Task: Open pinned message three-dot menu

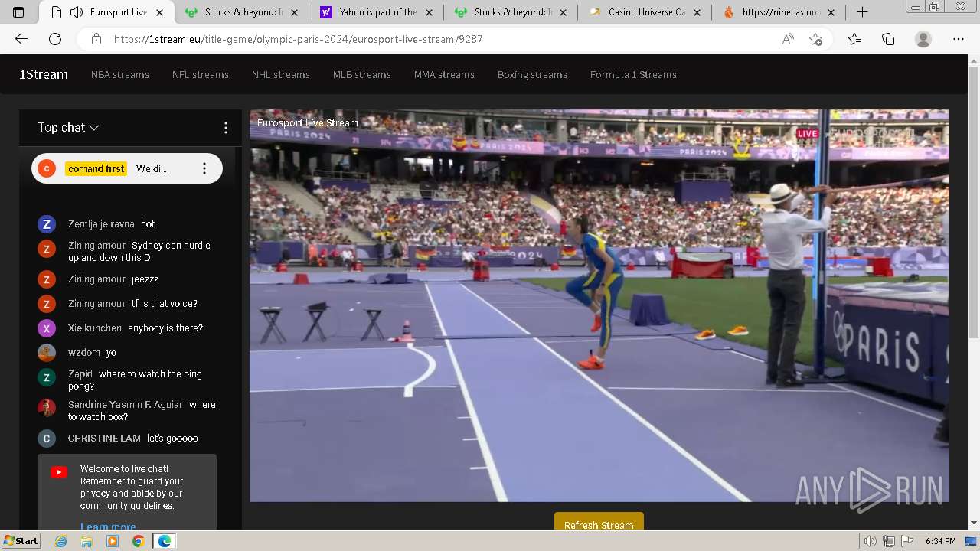Action: point(204,168)
